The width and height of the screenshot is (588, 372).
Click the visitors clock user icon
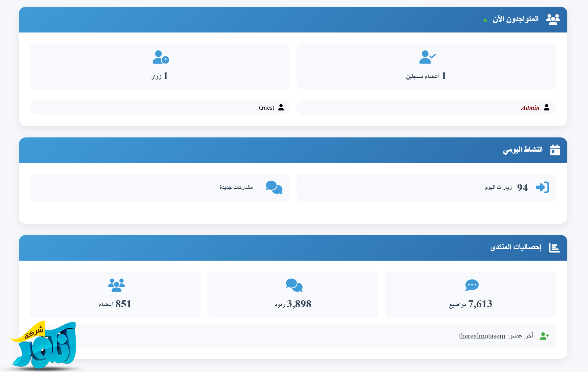point(161,57)
